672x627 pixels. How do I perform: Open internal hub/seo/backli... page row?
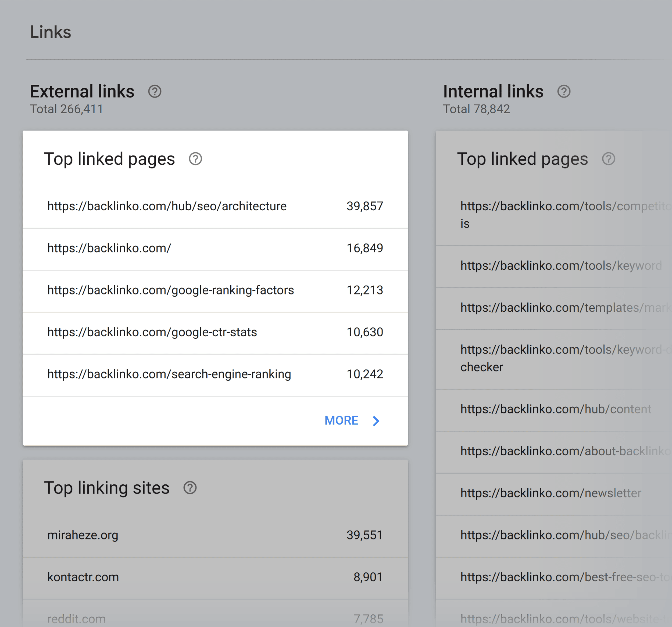(554, 536)
